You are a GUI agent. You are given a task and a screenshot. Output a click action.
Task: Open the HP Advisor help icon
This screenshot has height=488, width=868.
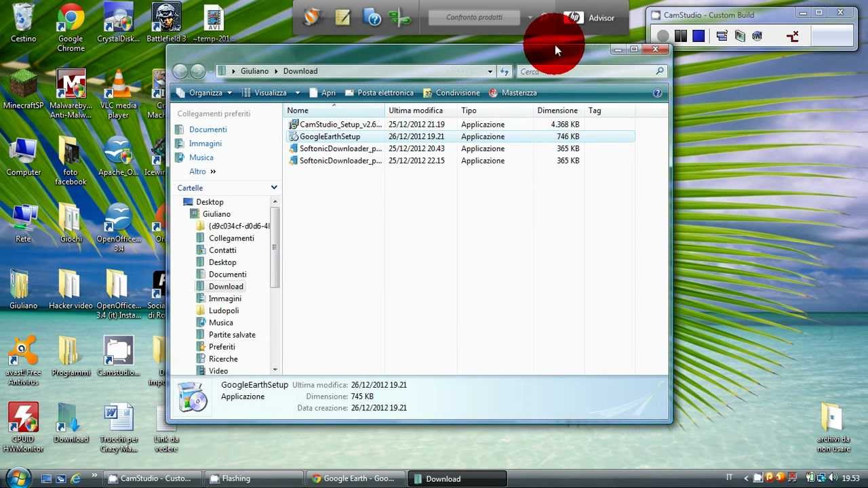[x=372, y=18]
